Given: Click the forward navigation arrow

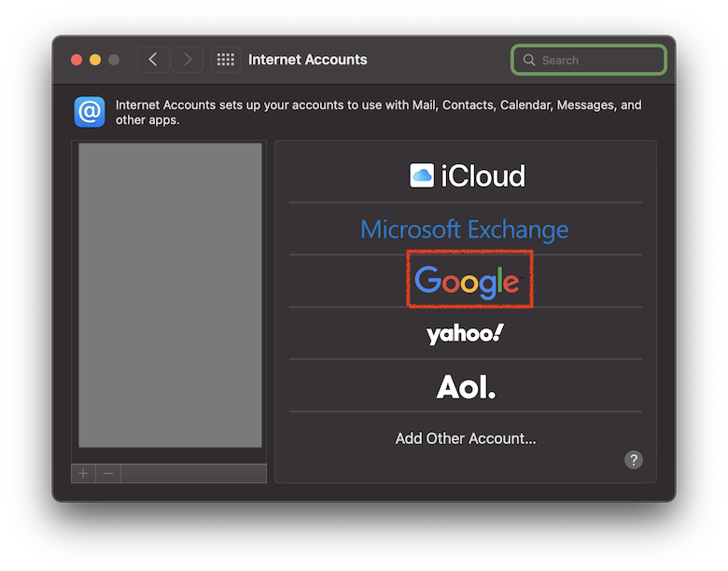Looking at the screenshot, I should point(187,60).
